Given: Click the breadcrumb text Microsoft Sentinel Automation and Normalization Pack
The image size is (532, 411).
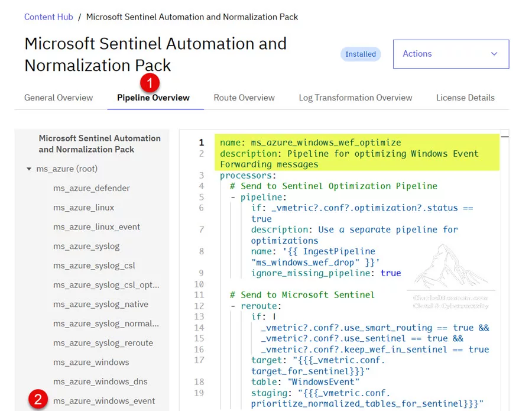Looking at the screenshot, I should point(192,17).
